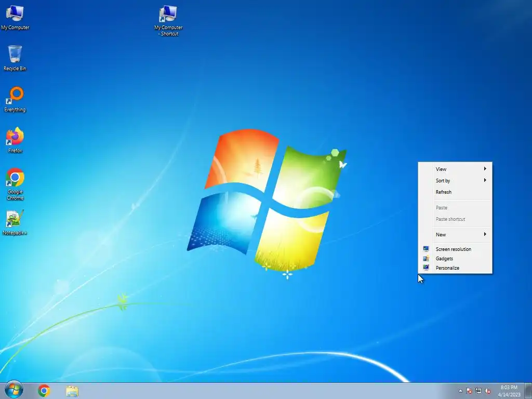
Task: Open the Windows Start menu orb
Action: click(x=14, y=390)
